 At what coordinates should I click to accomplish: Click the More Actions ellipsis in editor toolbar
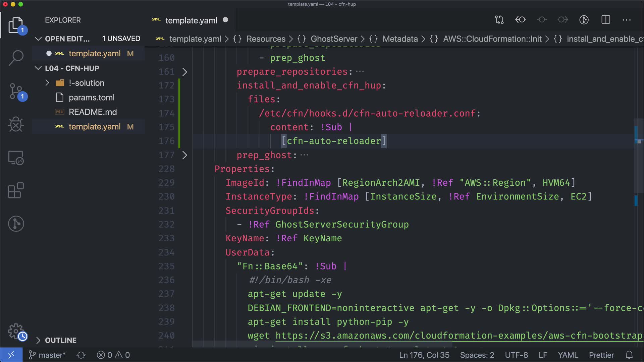[x=626, y=20]
